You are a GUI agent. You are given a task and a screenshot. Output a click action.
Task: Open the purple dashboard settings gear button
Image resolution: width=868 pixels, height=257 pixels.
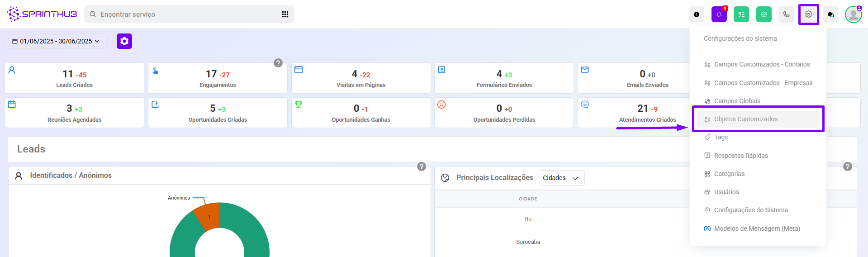124,41
